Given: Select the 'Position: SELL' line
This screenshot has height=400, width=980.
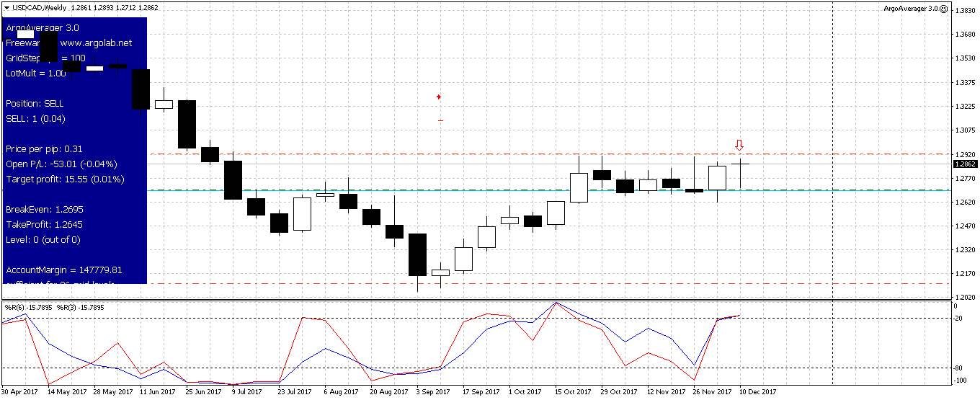Looking at the screenshot, I should [35, 104].
